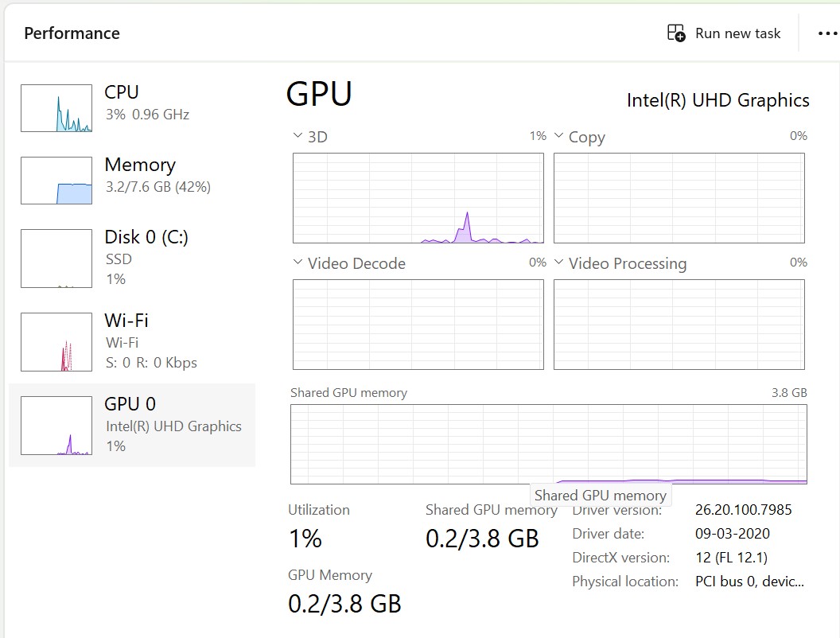The image size is (840, 638).
Task: Click the truncated Physical location value
Action: click(749, 582)
